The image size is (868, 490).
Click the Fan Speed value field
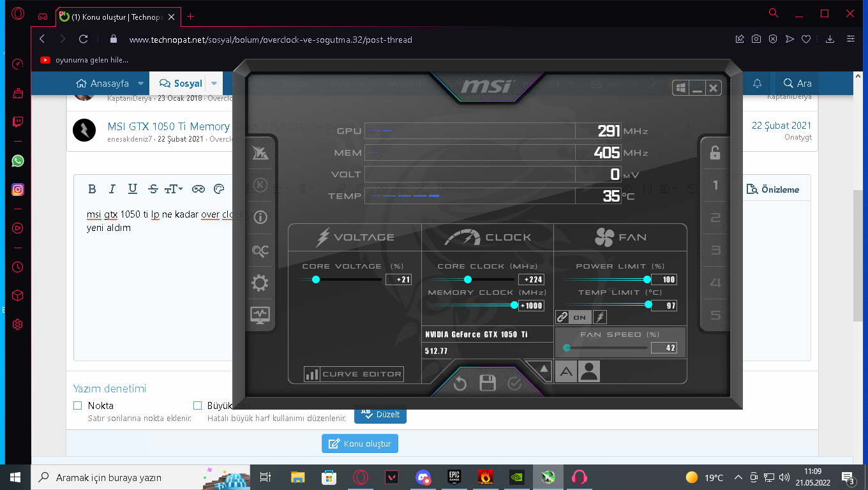(664, 348)
